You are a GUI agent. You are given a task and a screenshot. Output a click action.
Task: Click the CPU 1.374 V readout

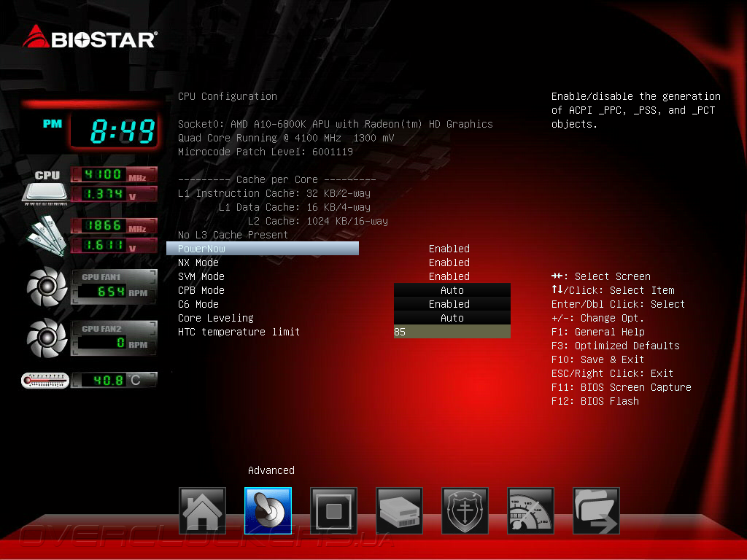click(x=113, y=194)
